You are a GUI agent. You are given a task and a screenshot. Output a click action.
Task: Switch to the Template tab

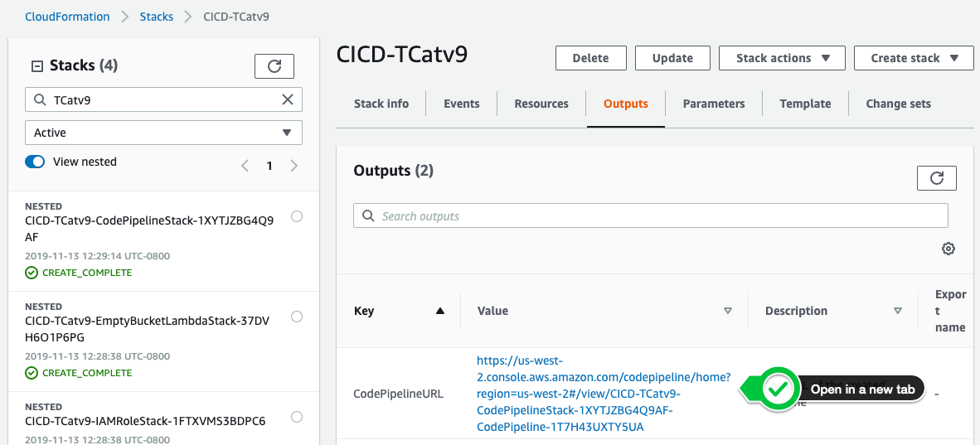(x=805, y=104)
